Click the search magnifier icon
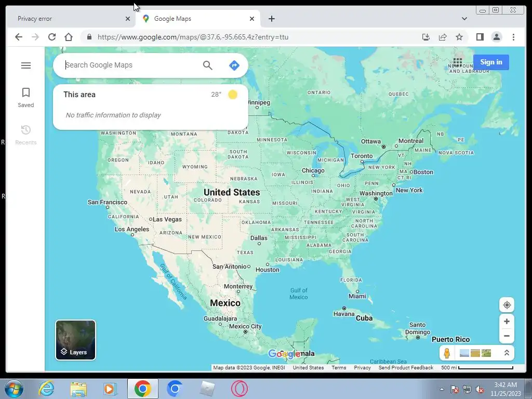The height and width of the screenshot is (399, 532). [208, 65]
